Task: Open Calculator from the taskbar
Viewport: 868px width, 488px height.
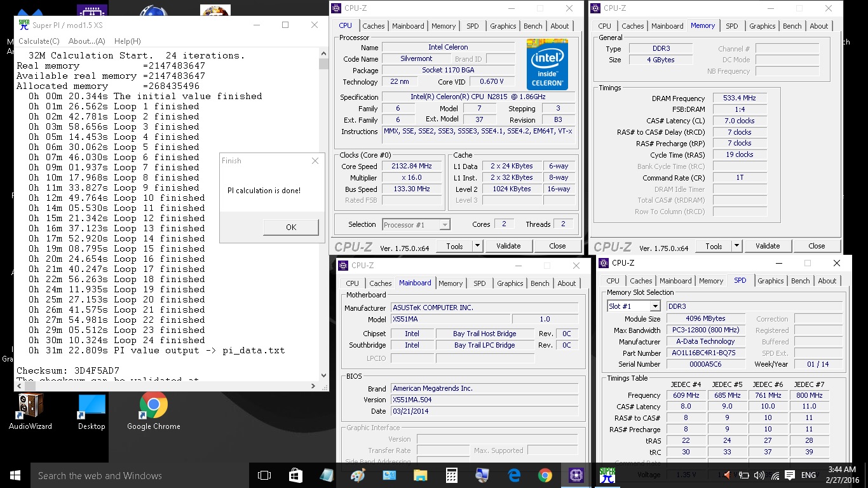Action: [451, 475]
